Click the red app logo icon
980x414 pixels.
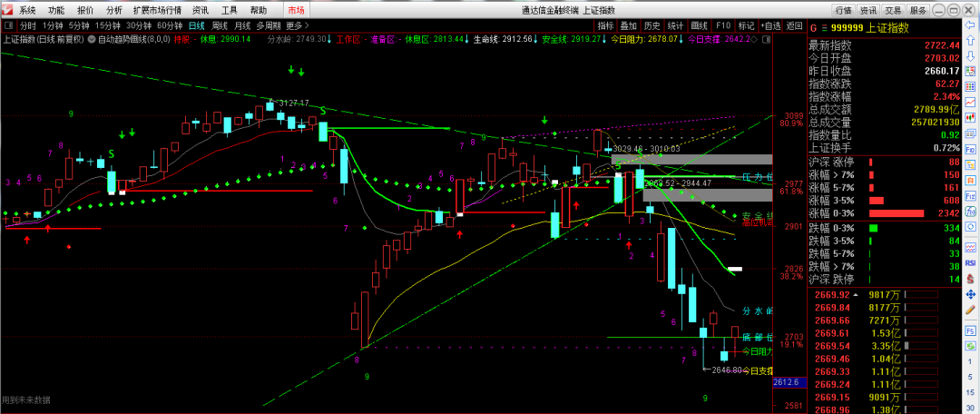[x=7, y=10]
